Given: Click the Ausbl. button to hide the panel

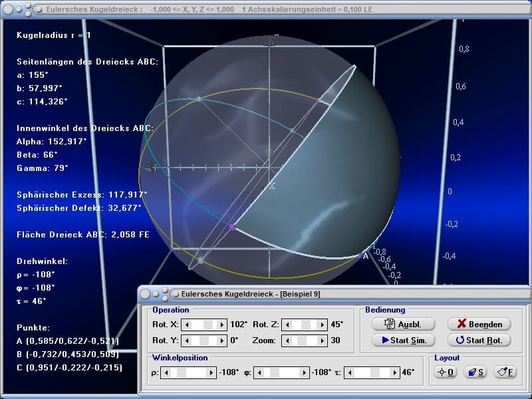Looking at the screenshot, I should [403, 324].
